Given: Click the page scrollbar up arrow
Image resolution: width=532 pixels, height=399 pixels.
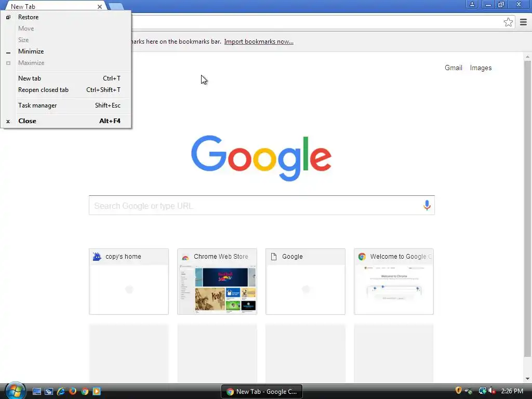Looking at the screenshot, I should click(x=527, y=57).
